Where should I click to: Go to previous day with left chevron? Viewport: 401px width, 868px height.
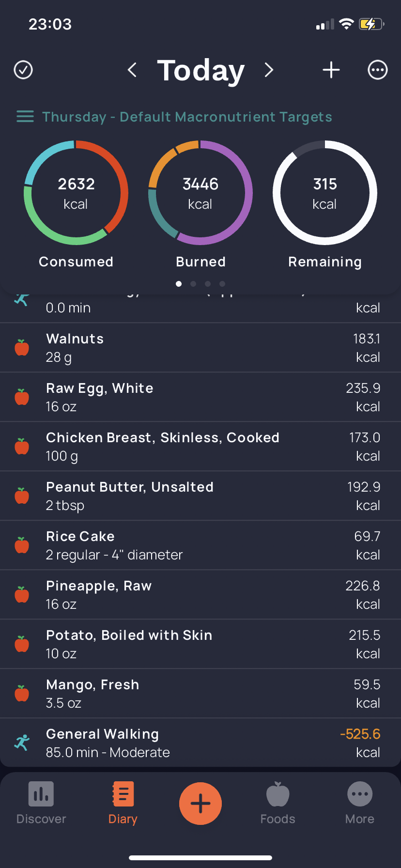[x=132, y=70]
